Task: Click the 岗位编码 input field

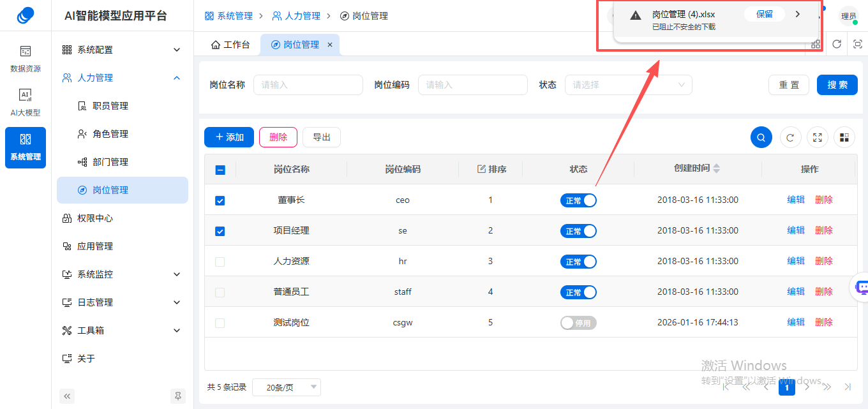Action: click(473, 85)
